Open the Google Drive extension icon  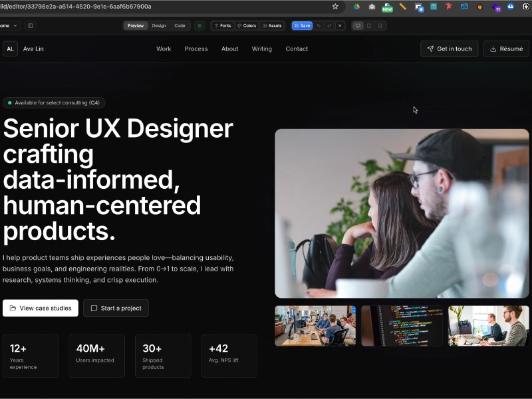tap(356, 7)
